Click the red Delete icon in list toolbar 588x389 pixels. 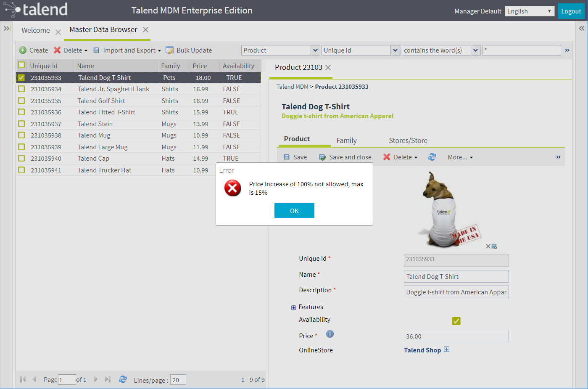coord(57,50)
